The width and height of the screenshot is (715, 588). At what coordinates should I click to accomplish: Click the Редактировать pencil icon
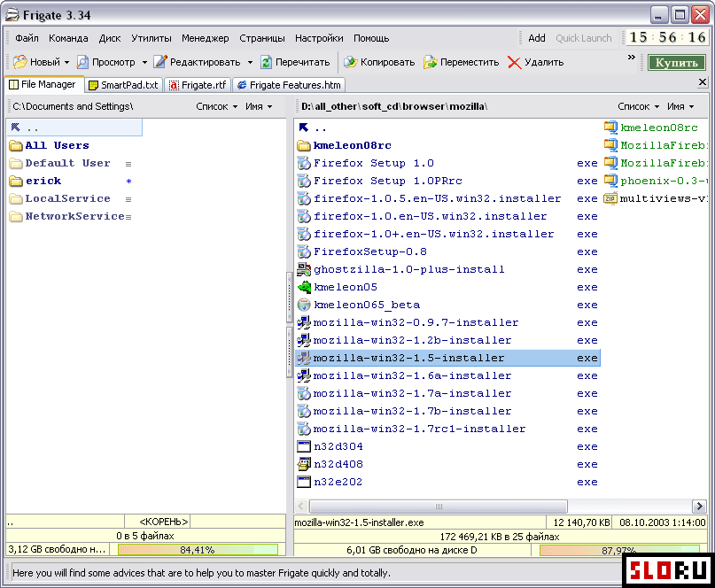pyautogui.click(x=160, y=62)
